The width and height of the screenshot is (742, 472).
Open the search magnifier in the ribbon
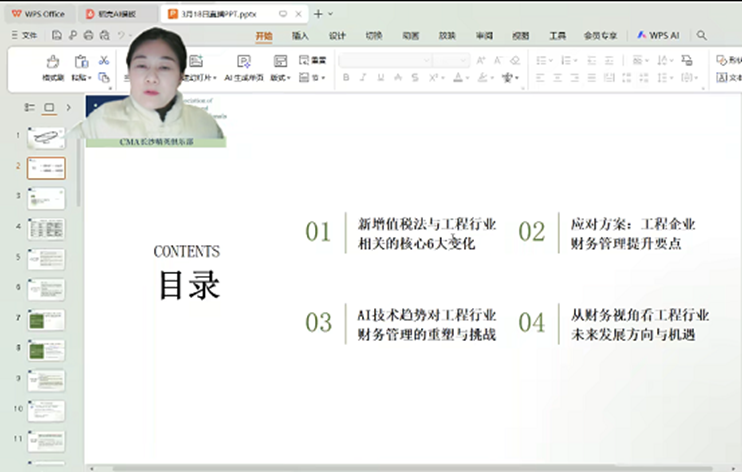coord(702,35)
